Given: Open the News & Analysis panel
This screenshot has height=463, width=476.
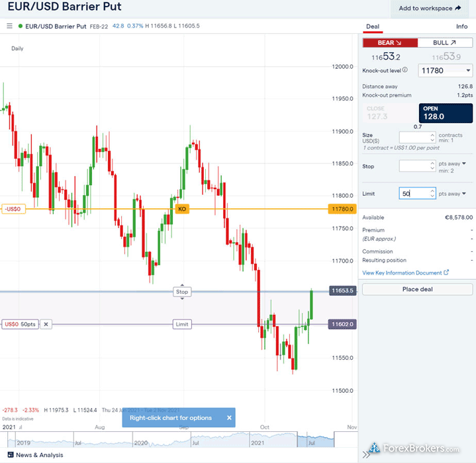Looking at the screenshot, I should click(x=40, y=455).
